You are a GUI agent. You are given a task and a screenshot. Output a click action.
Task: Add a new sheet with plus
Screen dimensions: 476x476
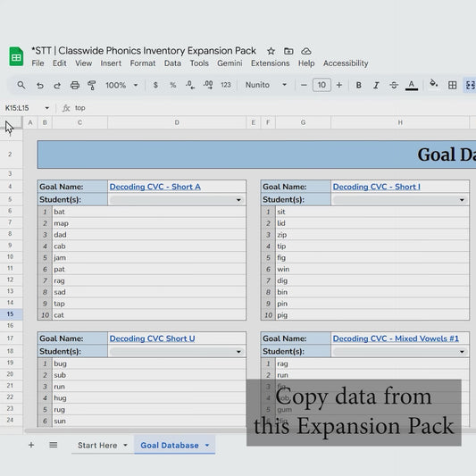pos(31,445)
